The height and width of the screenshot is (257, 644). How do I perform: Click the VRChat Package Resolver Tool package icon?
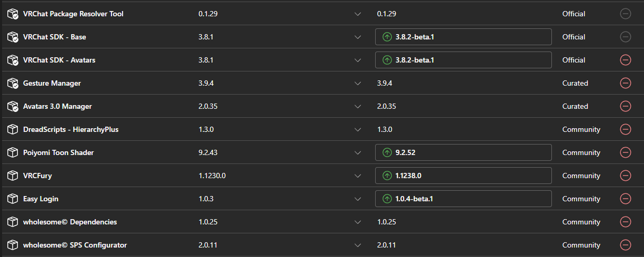tap(13, 14)
